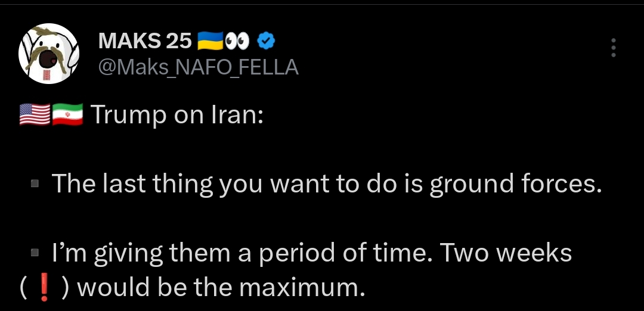Open the @Maks_NAFO_FELLA handle link

point(197,67)
